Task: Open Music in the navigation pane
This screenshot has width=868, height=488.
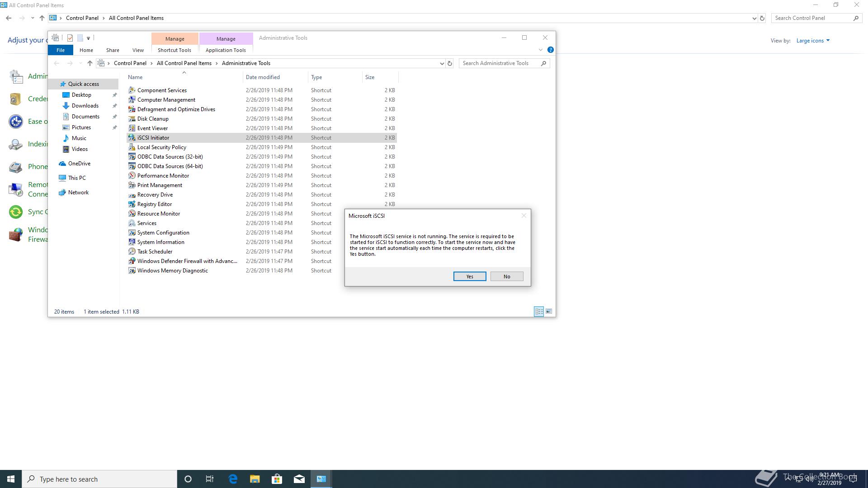Action: click(x=79, y=138)
